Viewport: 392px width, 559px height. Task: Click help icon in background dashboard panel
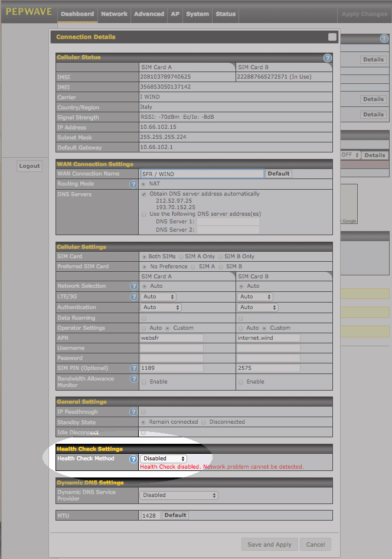click(x=384, y=38)
